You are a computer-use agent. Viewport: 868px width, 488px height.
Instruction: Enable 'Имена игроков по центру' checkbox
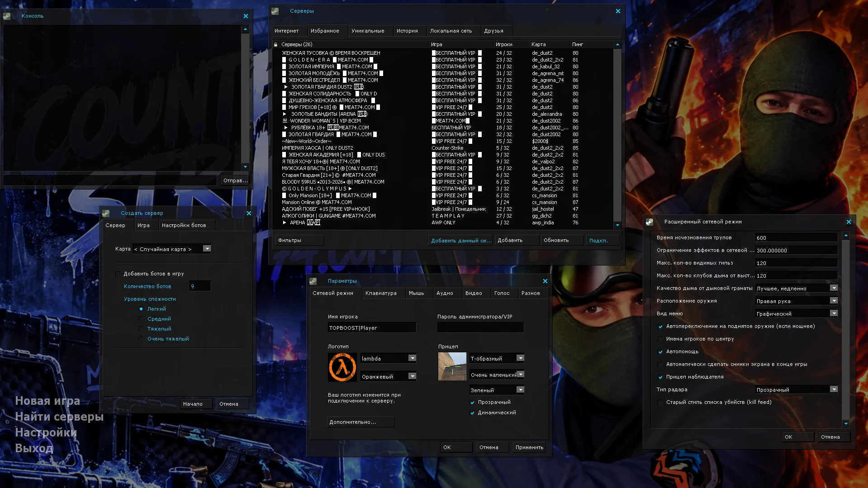[660, 339]
